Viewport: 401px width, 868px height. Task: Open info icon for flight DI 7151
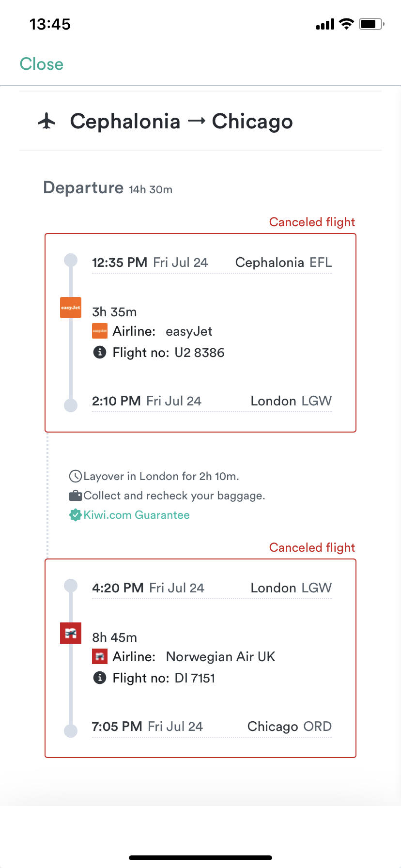click(x=100, y=678)
